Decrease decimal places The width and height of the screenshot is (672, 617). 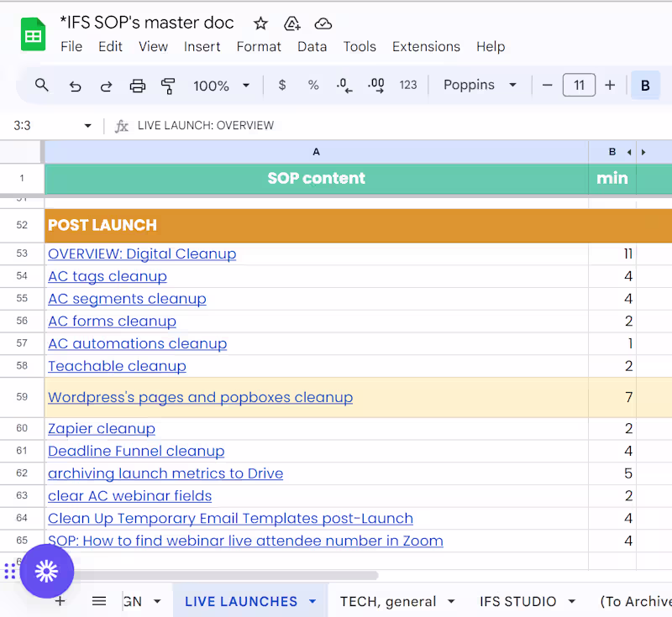[344, 86]
